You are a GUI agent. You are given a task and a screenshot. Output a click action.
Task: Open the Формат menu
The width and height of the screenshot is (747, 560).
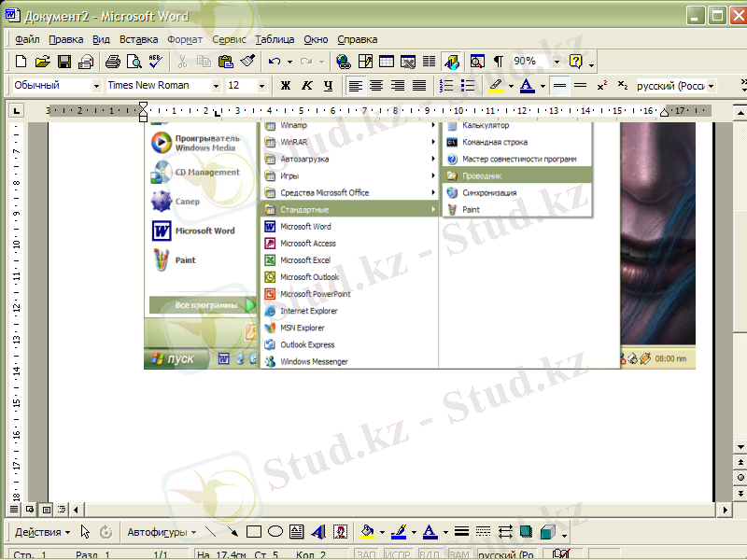[x=185, y=39]
